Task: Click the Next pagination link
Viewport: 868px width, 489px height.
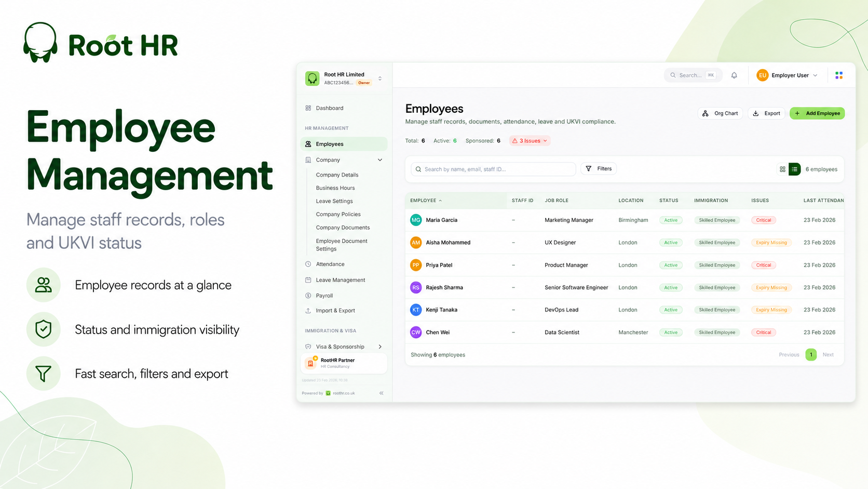Action: pyautogui.click(x=828, y=355)
